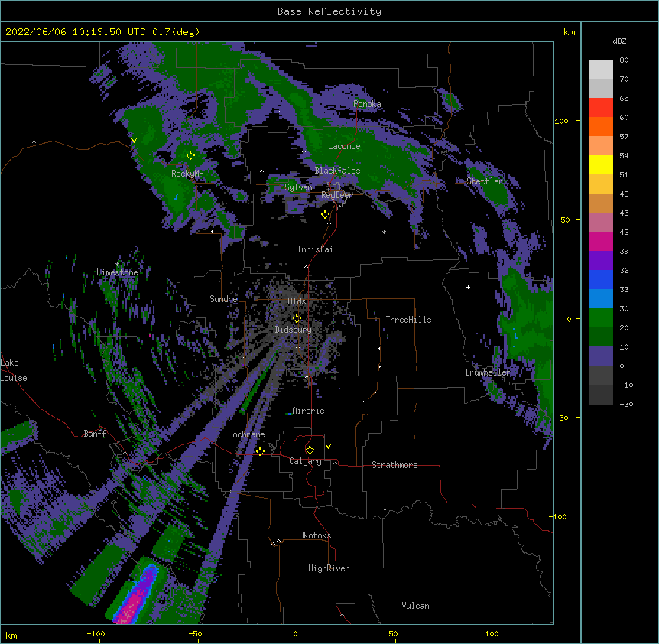Click the Ponoka city label
The height and width of the screenshot is (644, 659).
tap(367, 104)
